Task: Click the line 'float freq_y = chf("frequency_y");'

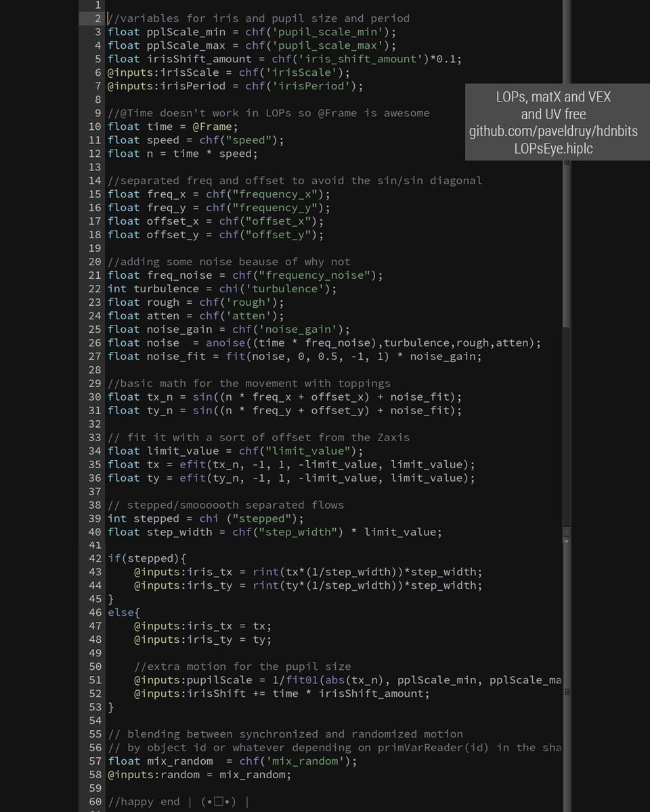Action: click(219, 208)
